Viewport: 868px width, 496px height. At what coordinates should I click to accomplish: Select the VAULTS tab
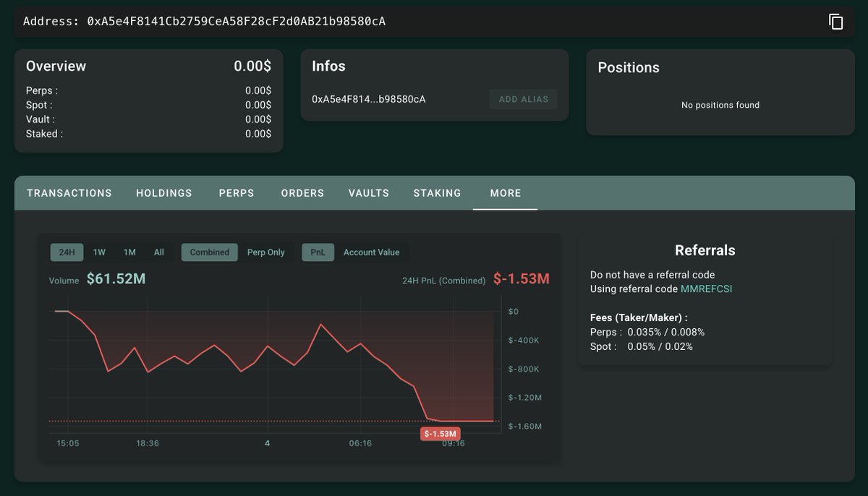tap(369, 193)
